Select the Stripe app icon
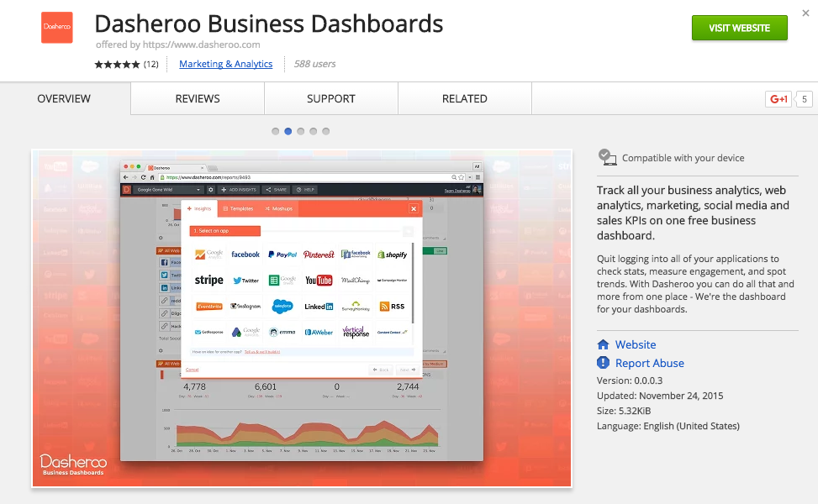 point(208,280)
